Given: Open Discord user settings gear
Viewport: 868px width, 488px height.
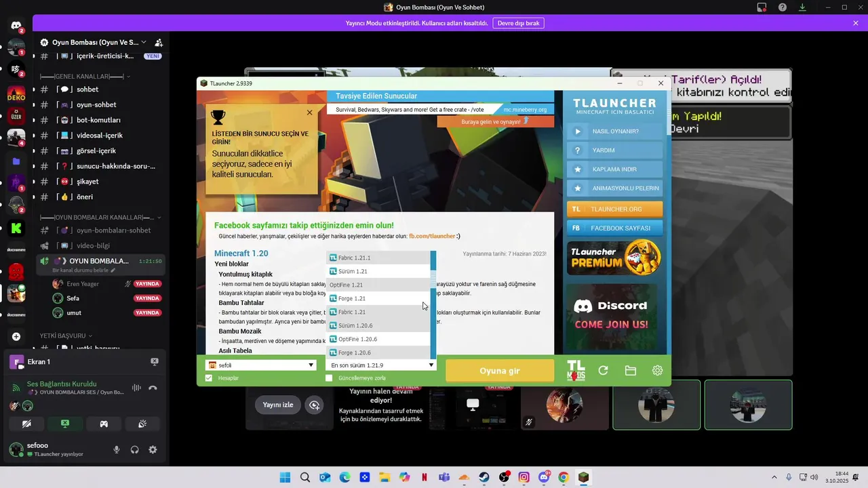Looking at the screenshot, I should click(x=153, y=449).
